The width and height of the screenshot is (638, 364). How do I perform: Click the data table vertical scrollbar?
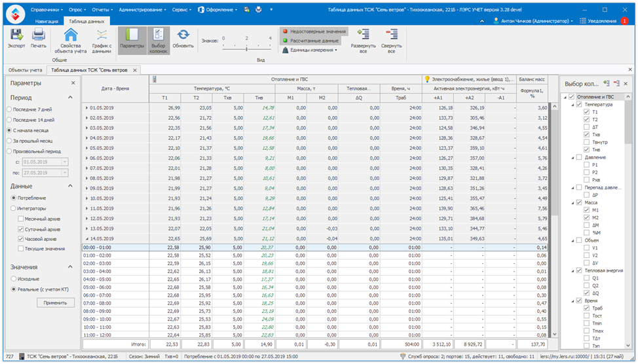pyautogui.click(x=554, y=219)
